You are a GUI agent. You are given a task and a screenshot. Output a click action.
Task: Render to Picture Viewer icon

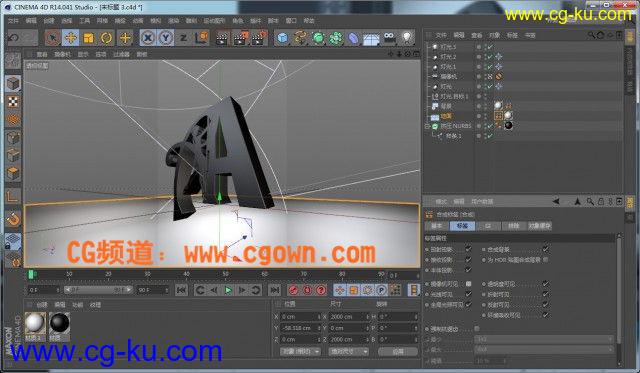click(240, 38)
